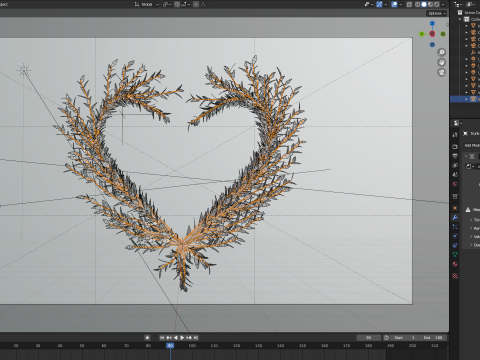Collapse the modifier panel with its arrow

pyautogui.click(x=466, y=156)
